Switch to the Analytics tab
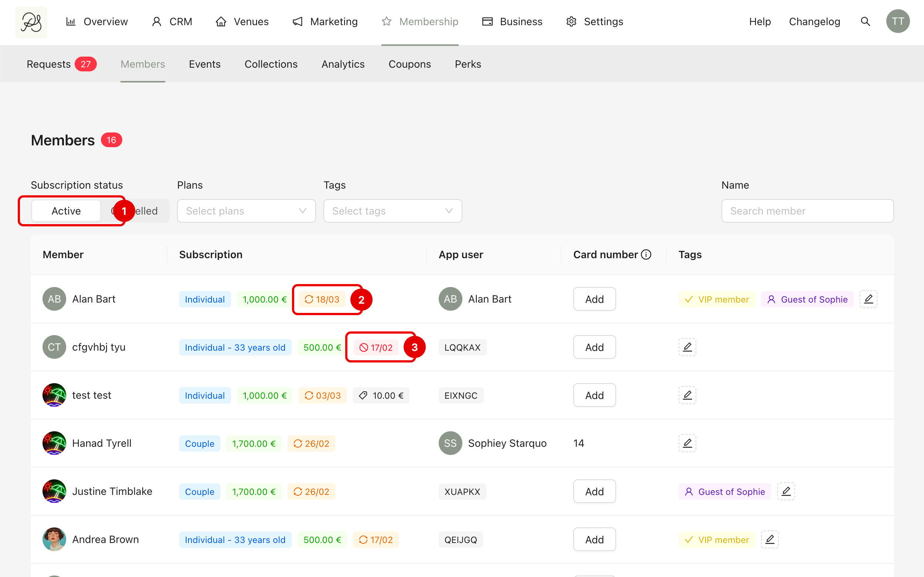The width and height of the screenshot is (924, 577). tap(343, 64)
